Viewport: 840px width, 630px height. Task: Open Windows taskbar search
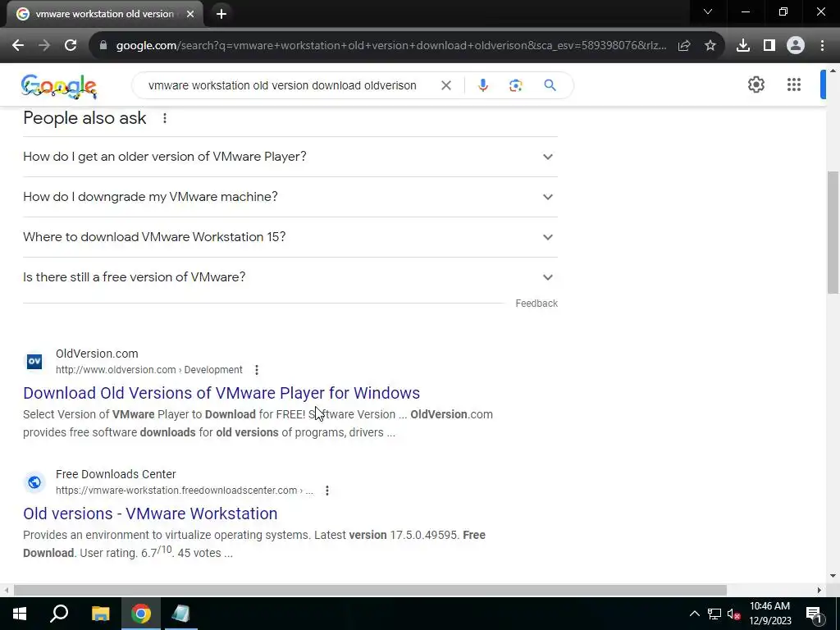[x=59, y=614]
